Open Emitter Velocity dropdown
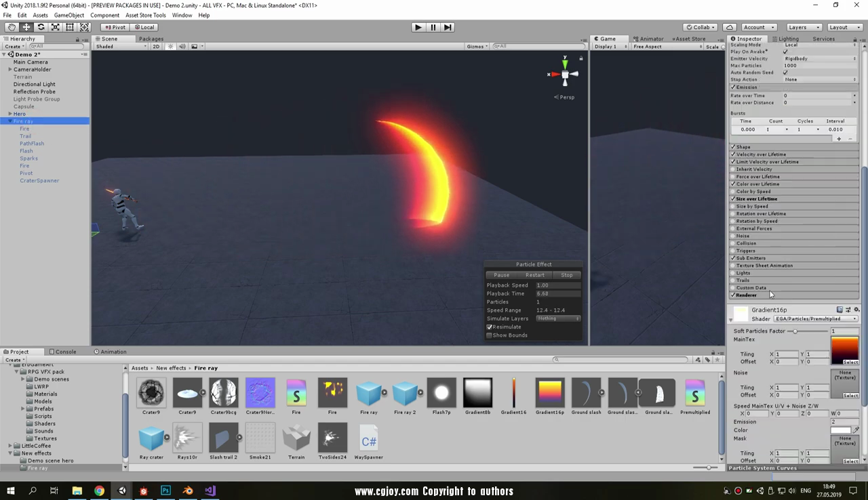This screenshot has width=868, height=500. (821, 58)
